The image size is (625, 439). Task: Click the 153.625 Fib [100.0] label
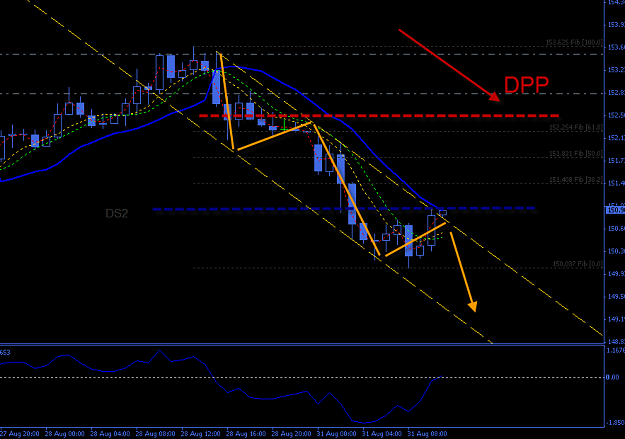(x=574, y=42)
